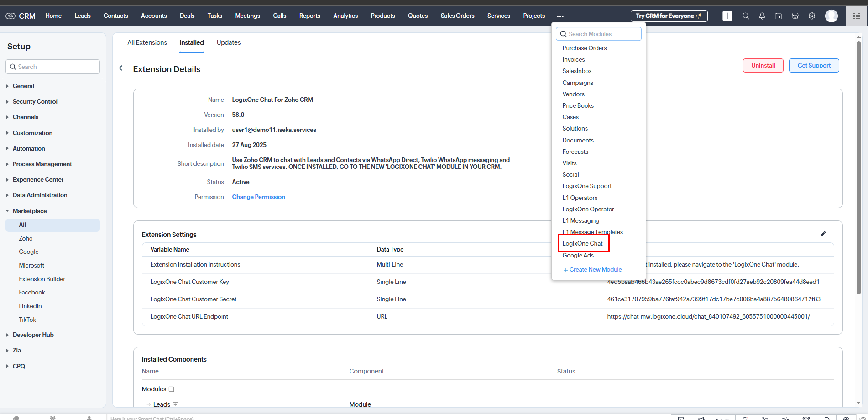Image resolution: width=868 pixels, height=420 pixels.
Task: Open the Leads module
Action: click(83, 16)
